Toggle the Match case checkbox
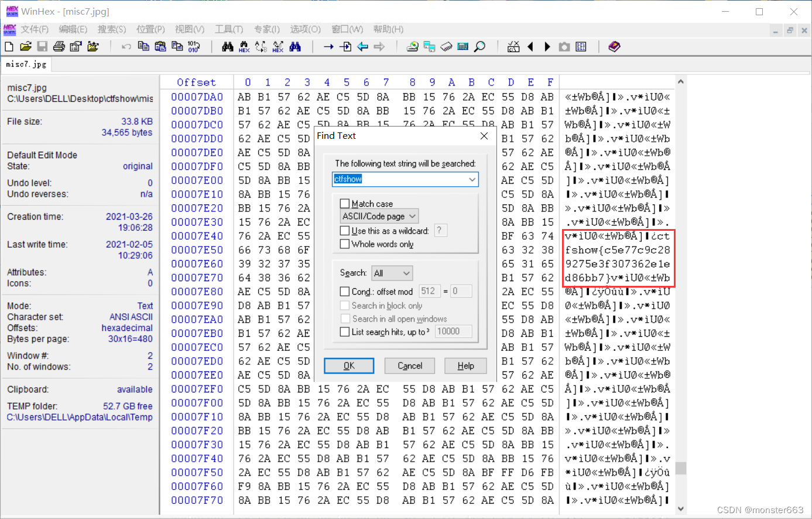 pos(345,204)
